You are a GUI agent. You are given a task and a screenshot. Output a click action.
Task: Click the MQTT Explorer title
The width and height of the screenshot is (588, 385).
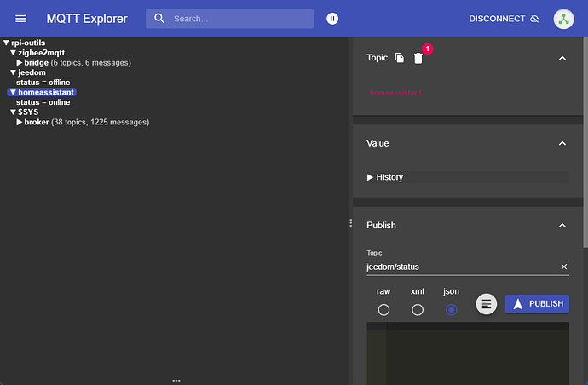point(87,19)
